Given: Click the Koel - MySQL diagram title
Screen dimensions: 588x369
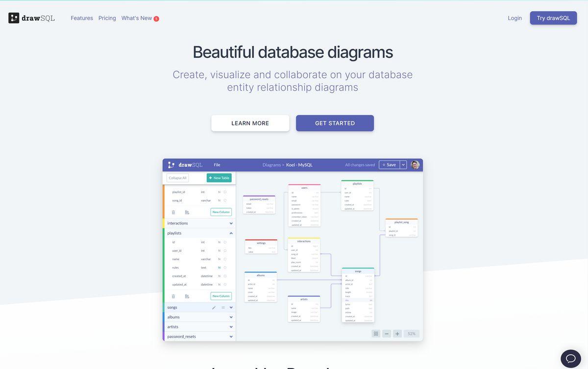Looking at the screenshot, I should [x=299, y=165].
